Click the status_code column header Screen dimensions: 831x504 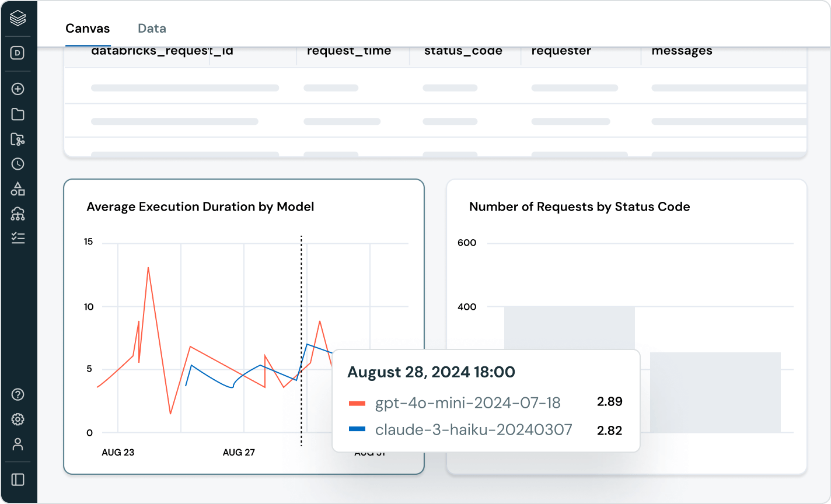pos(463,51)
